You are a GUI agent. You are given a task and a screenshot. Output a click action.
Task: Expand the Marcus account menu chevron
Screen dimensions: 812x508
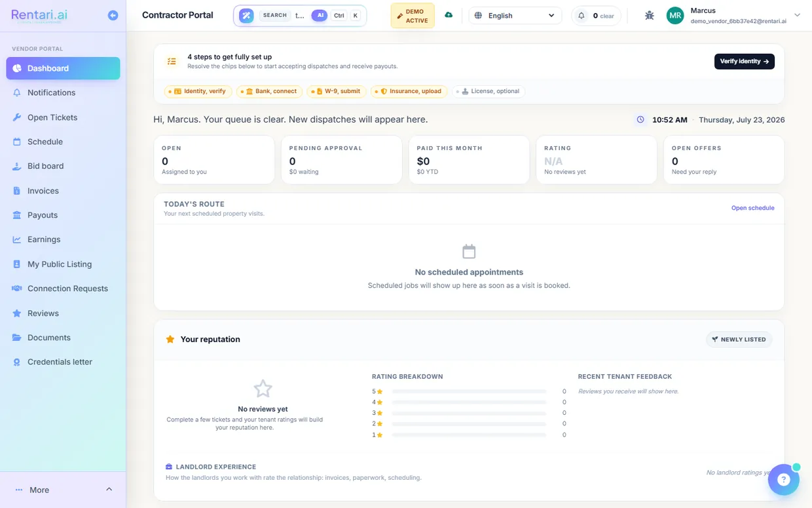(797, 15)
